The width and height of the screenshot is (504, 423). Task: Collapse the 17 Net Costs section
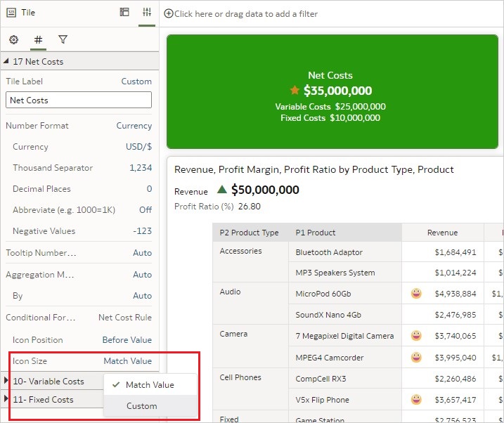(7, 62)
